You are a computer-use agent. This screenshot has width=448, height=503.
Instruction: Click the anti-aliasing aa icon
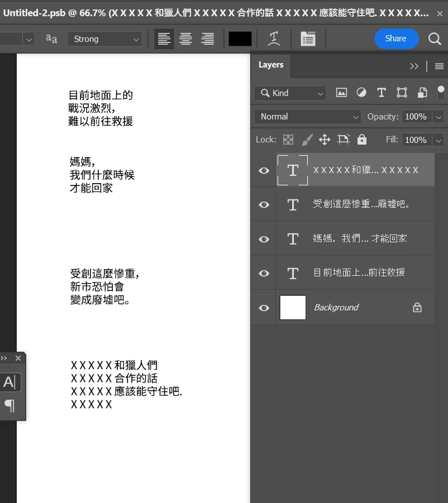coord(51,39)
